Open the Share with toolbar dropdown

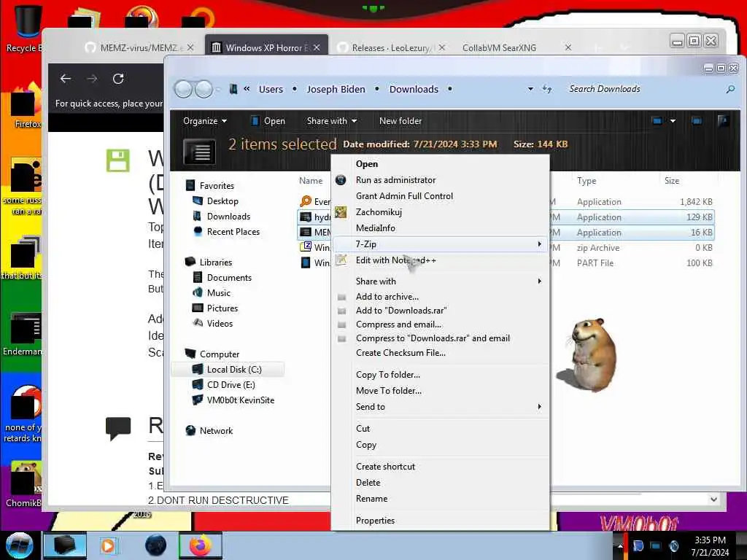332,121
